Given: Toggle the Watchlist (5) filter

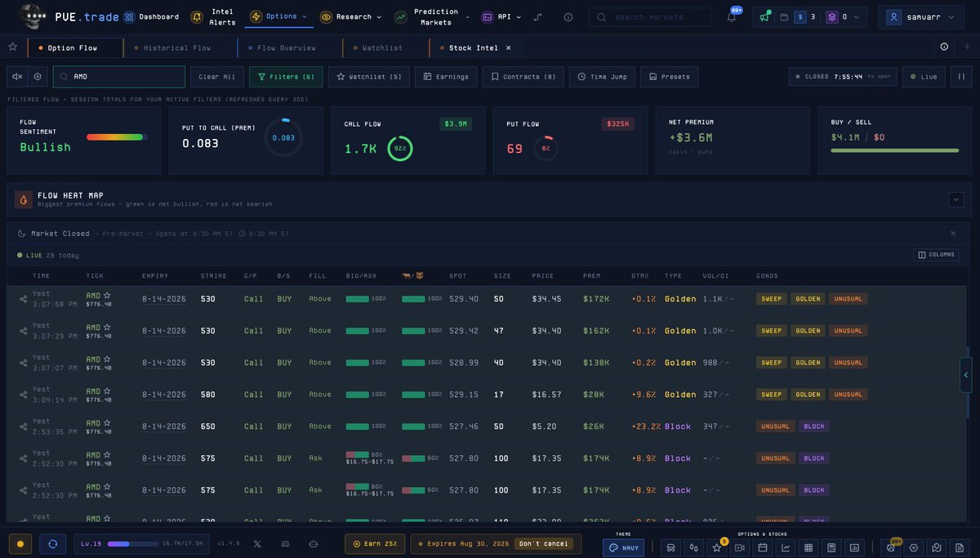Looking at the screenshot, I should point(369,77).
